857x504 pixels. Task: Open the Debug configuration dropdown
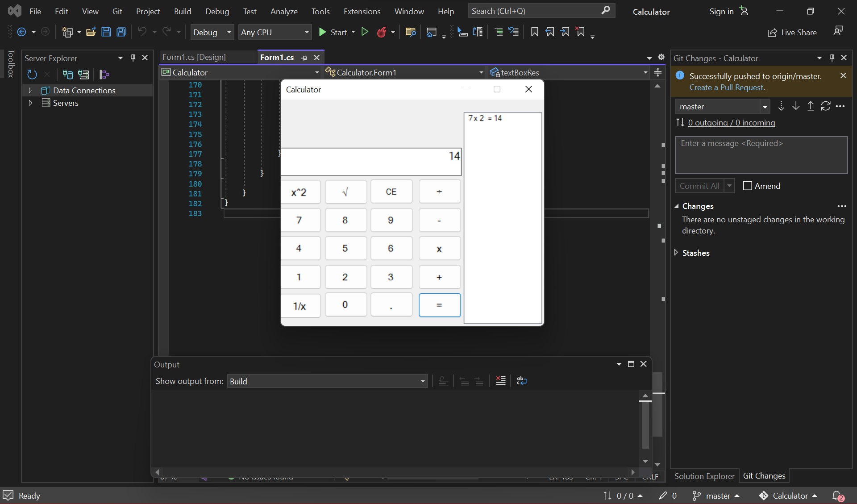[x=212, y=32]
